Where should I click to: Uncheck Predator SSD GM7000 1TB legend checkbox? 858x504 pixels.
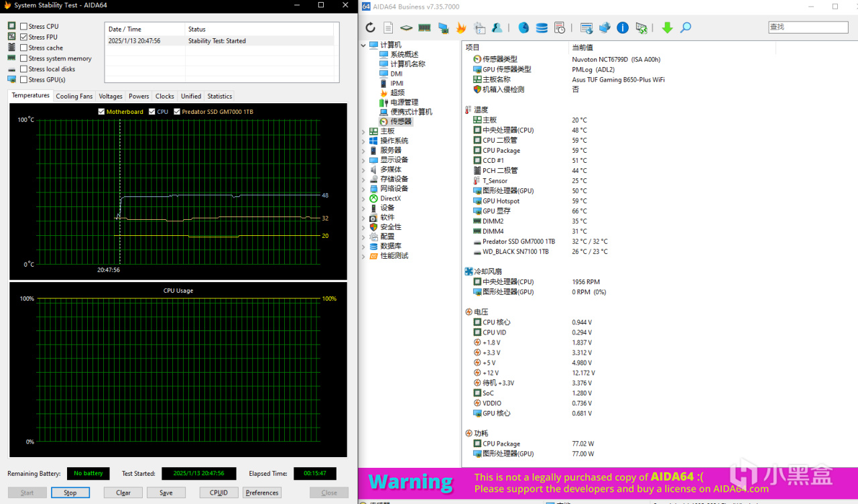pos(178,112)
